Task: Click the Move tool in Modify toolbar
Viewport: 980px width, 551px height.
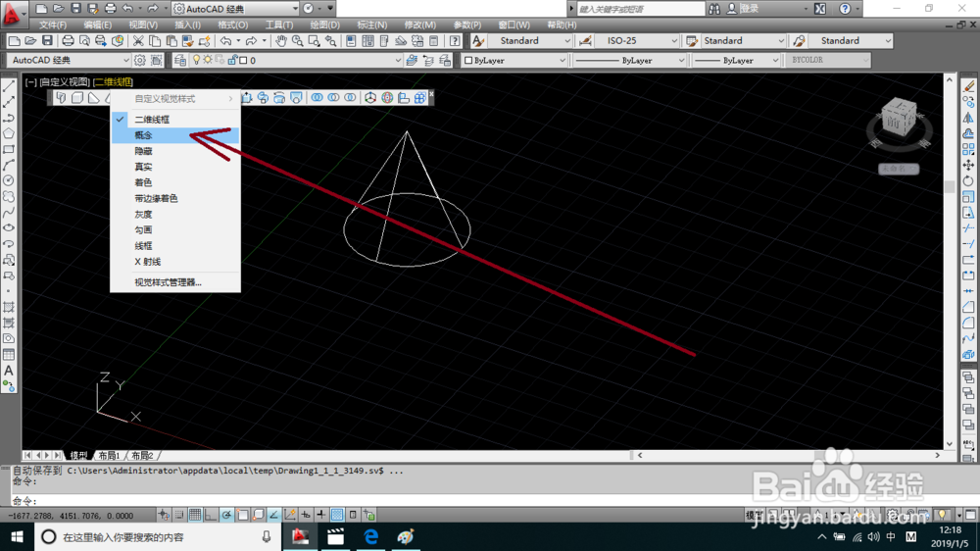Action: [968, 165]
